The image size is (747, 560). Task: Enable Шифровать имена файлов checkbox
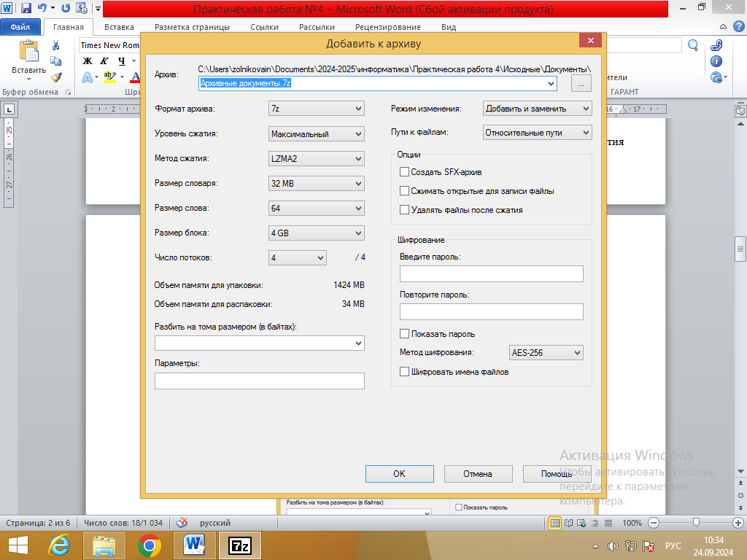click(404, 372)
